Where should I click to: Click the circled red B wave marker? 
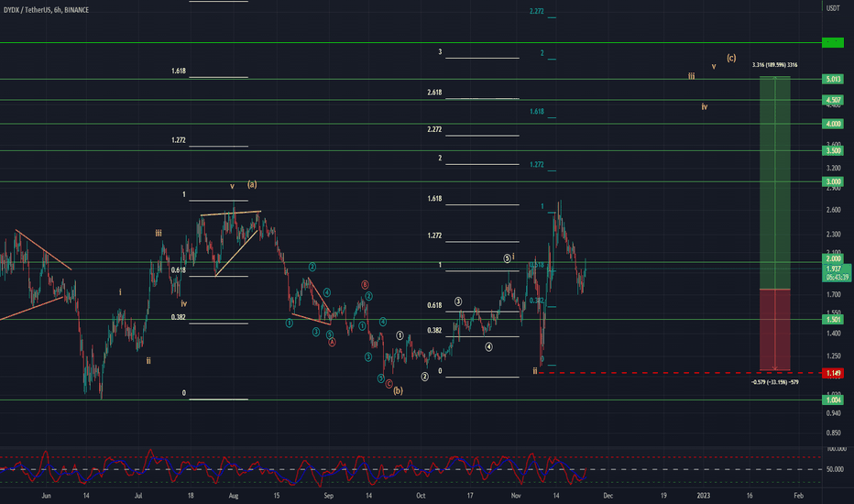point(365,284)
